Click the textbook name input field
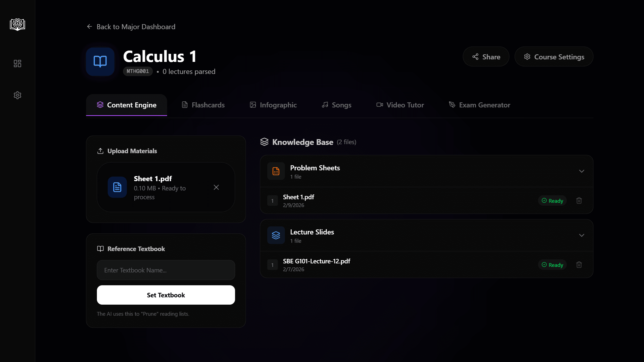 pos(166,270)
